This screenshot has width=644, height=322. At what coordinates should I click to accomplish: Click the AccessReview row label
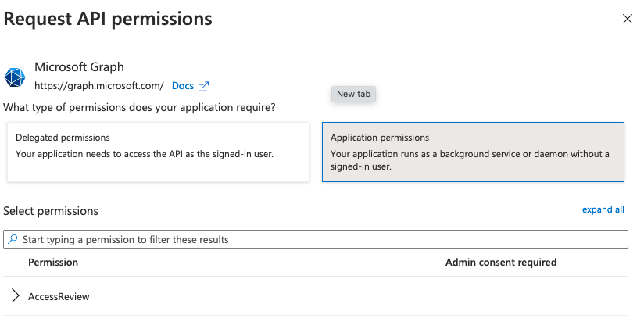59,296
